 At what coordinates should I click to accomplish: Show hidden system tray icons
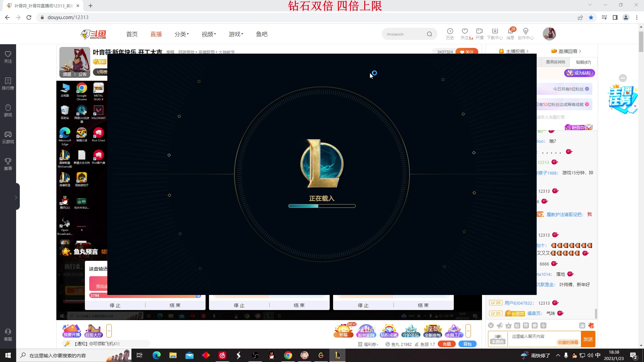point(558,355)
